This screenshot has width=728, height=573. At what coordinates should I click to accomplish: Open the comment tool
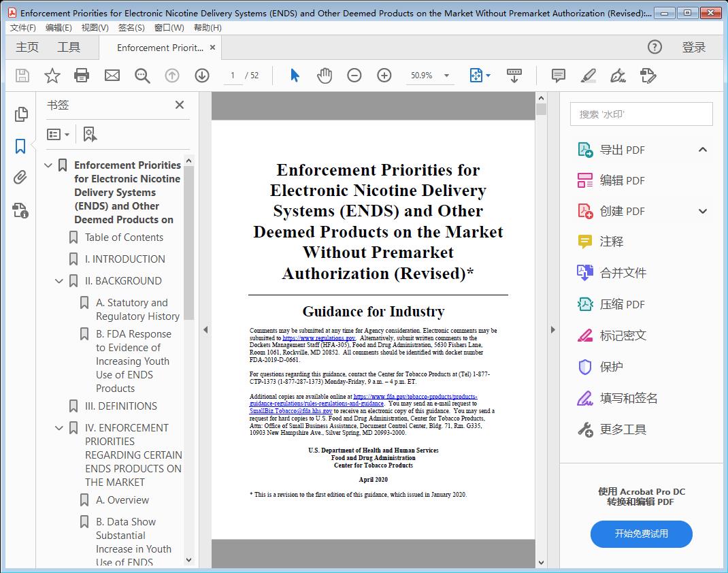557,75
